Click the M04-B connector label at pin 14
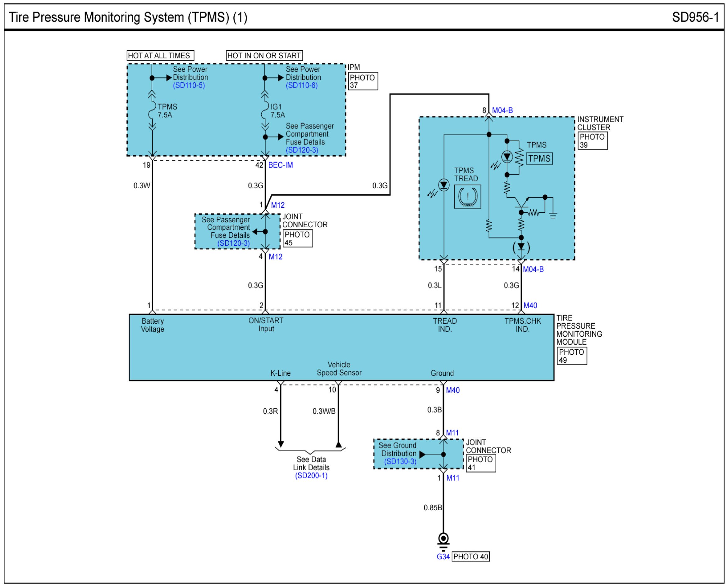728x587 pixels. [533, 270]
